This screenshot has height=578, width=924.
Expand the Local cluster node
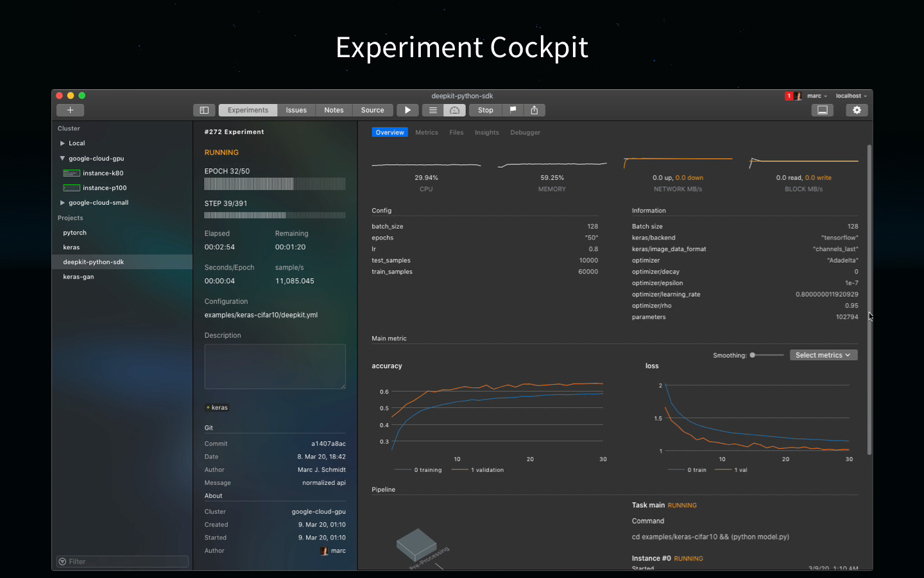(x=62, y=143)
